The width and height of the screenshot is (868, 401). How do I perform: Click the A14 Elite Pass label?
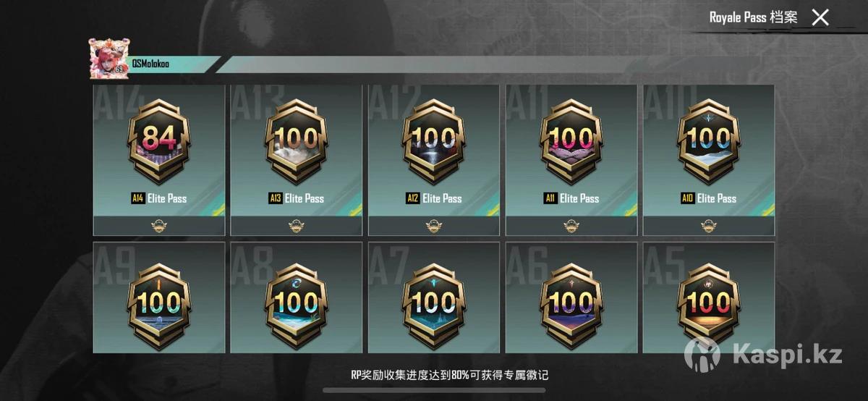click(x=158, y=198)
